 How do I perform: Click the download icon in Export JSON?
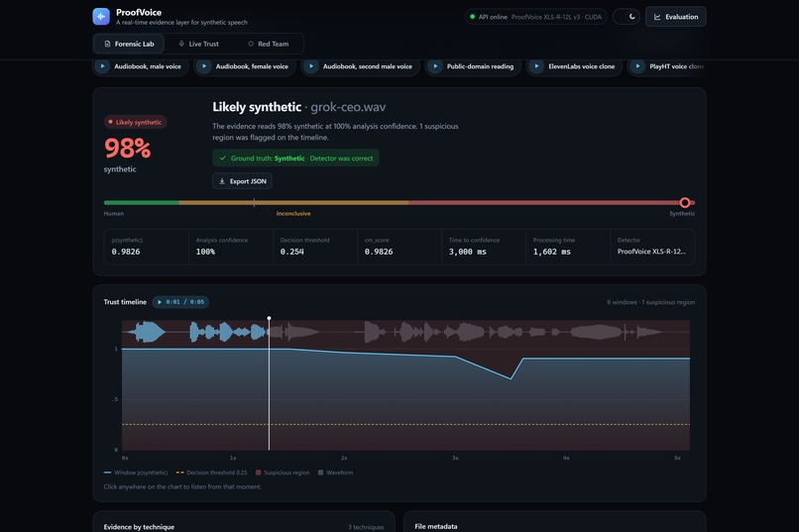click(222, 181)
